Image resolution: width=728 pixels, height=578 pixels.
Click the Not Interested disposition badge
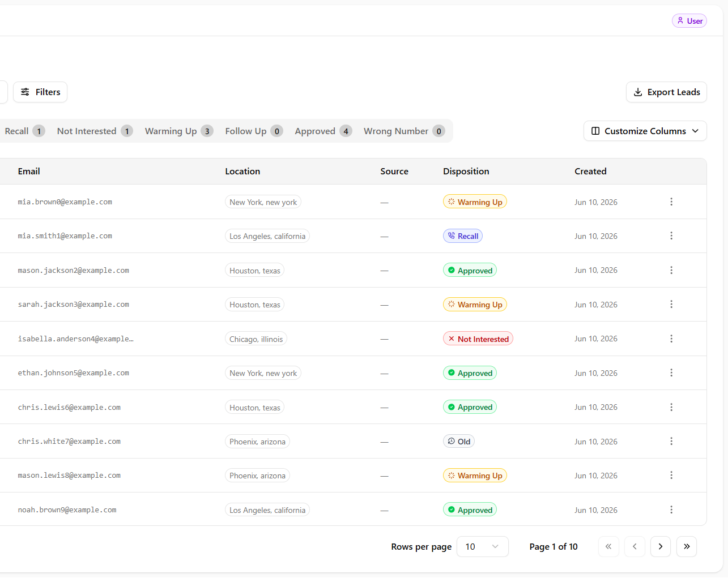click(x=478, y=339)
